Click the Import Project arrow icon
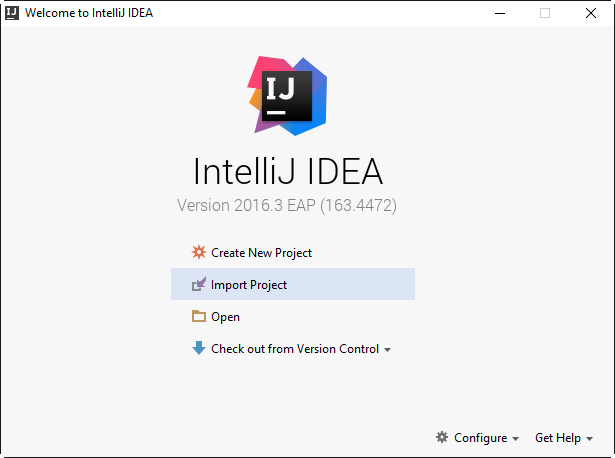615x458 pixels. coord(198,285)
